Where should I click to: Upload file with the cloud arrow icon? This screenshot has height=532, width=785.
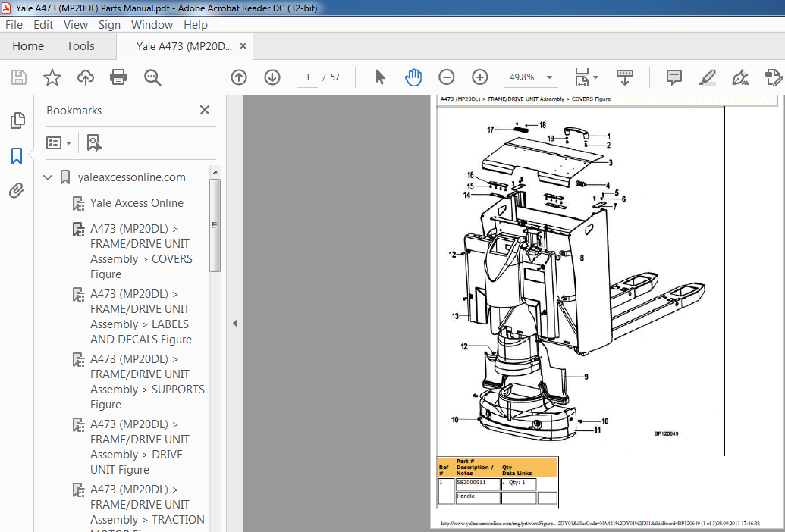86,77
